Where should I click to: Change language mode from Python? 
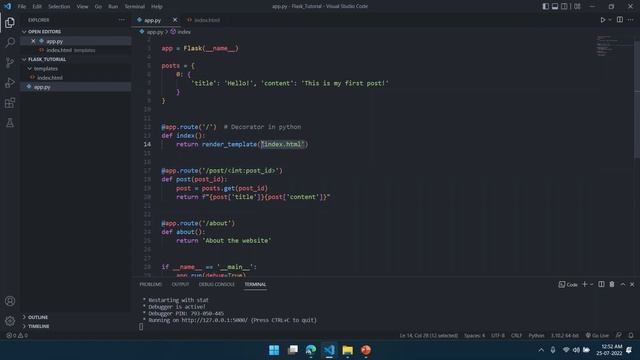pyautogui.click(x=536, y=336)
